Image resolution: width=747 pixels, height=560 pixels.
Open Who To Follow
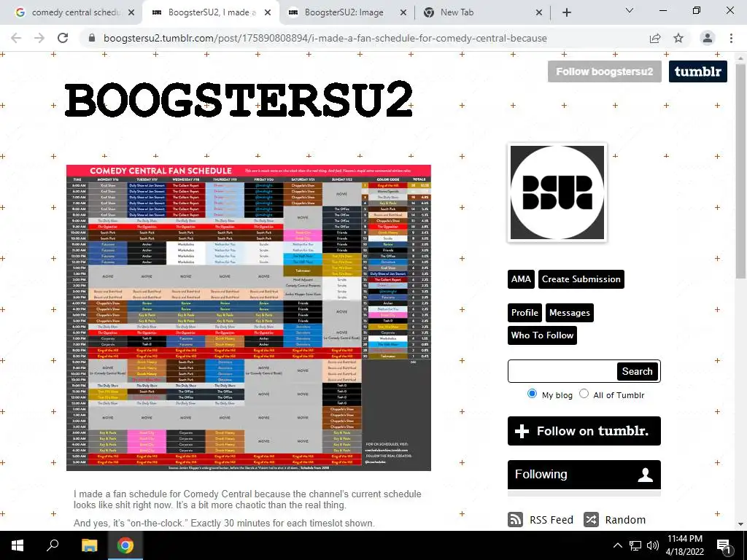coord(542,335)
